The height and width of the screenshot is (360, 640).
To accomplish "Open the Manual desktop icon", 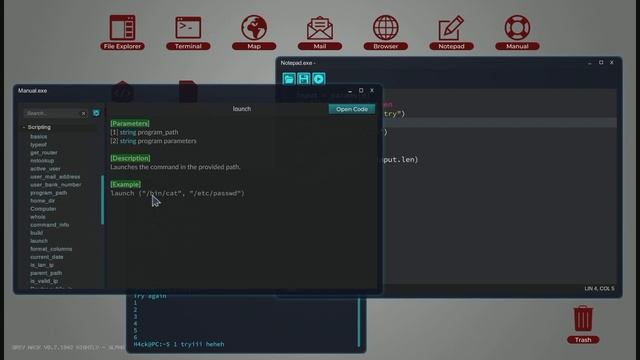I will (x=517, y=33).
